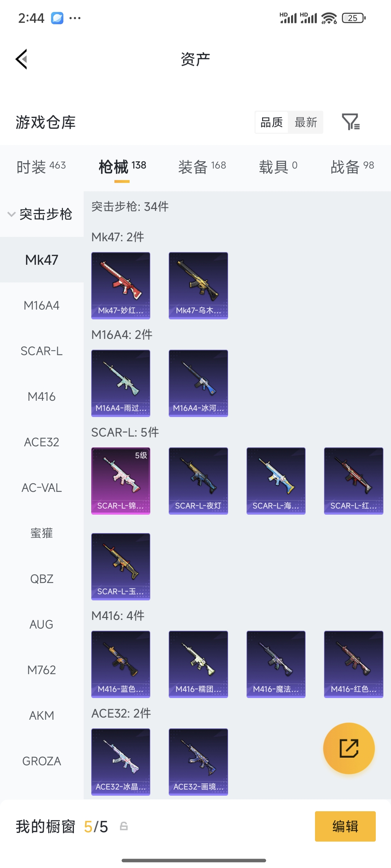Tap the M416-魔法 skin thumbnail
This screenshot has width=391, height=868.
coord(276,664)
